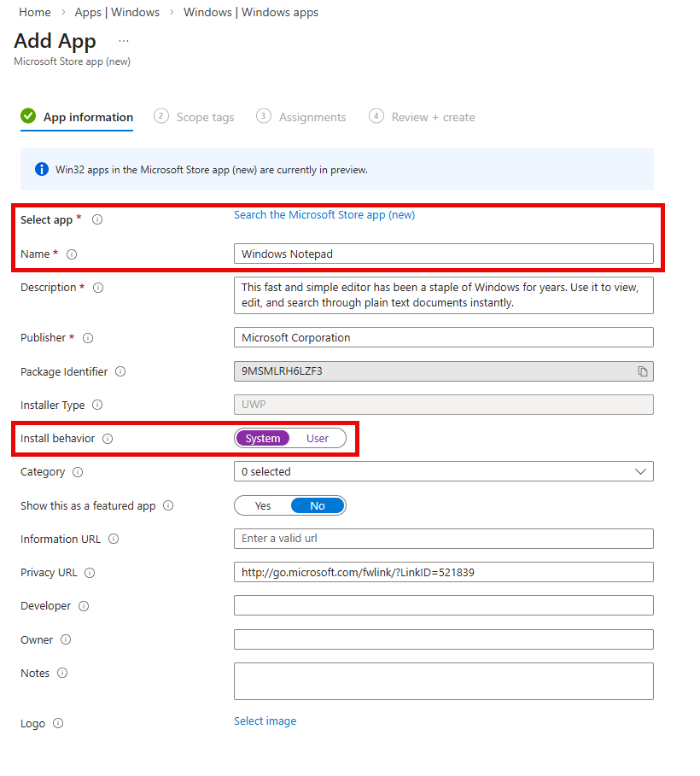
Task: Click the info icon beside Description
Action: click(98, 288)
